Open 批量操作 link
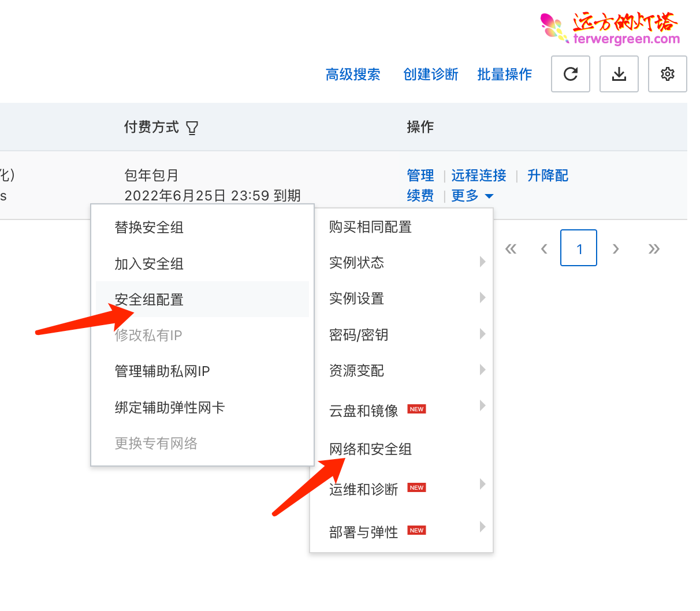700x611 pixels. coord(505,74)
